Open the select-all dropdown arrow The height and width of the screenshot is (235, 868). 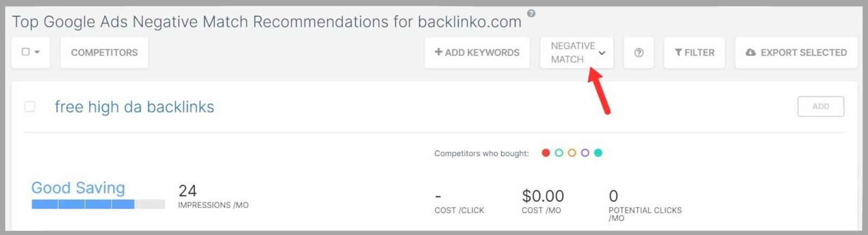pyautogui.click(x=37, y=53)
